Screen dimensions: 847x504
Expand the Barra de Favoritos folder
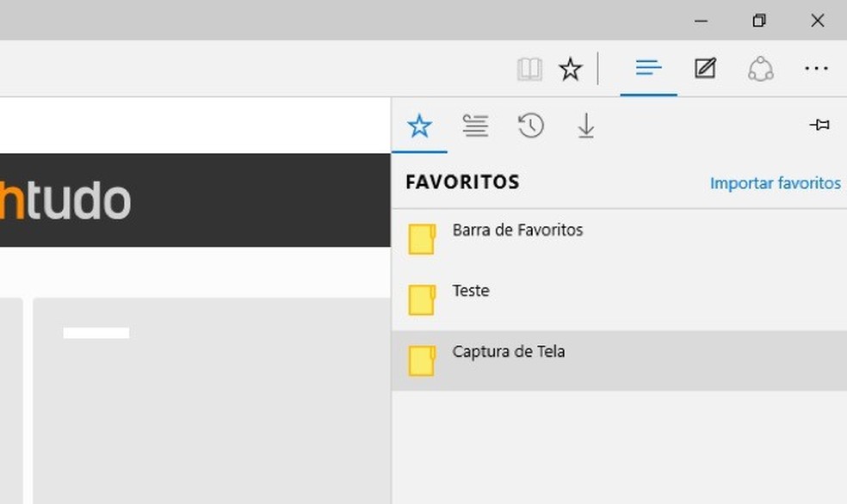517,230
